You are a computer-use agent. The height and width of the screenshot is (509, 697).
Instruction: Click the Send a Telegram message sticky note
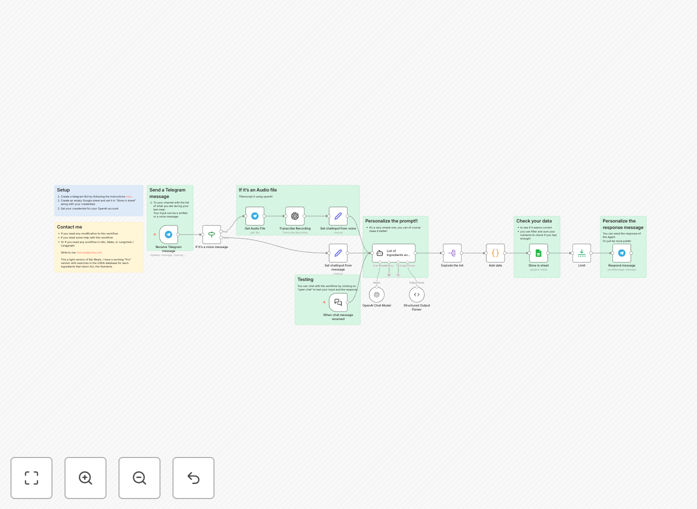[x=170, y=218]
